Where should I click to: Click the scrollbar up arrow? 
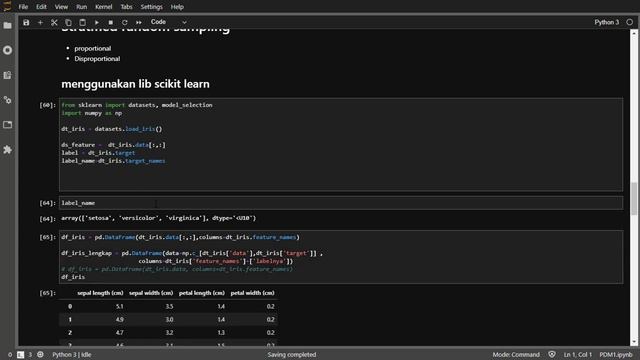633,33
